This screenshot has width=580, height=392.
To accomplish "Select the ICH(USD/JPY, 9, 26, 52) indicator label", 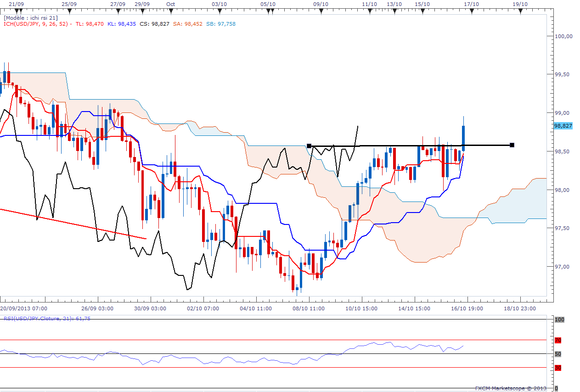I will click(38, 23).
